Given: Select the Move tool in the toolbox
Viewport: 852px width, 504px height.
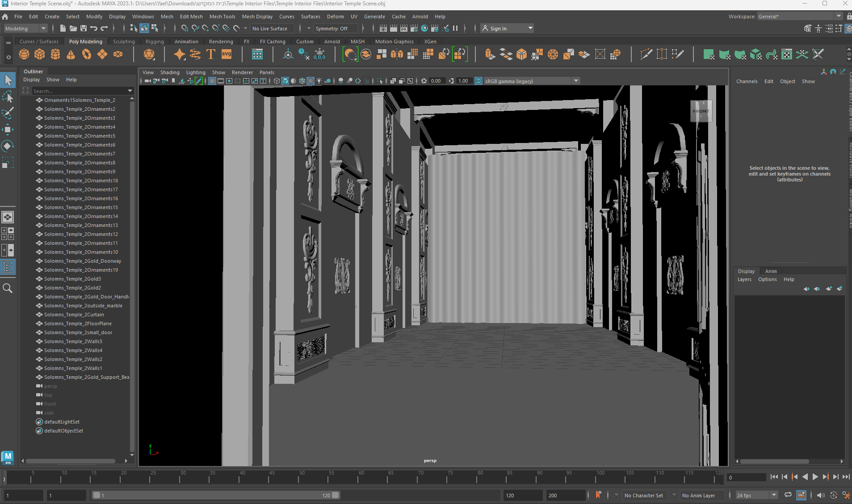Looking at the screenshot, I should pyautogui.click(x=8, y=130).
